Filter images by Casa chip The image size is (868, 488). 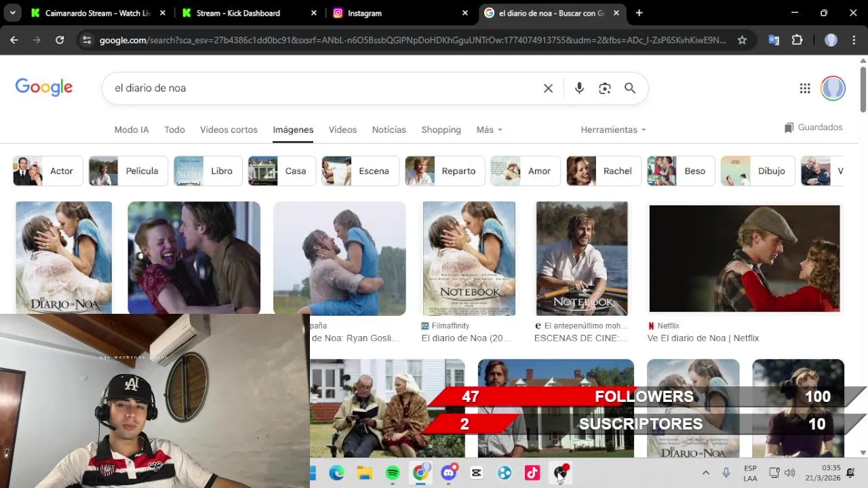coord(282,171)
